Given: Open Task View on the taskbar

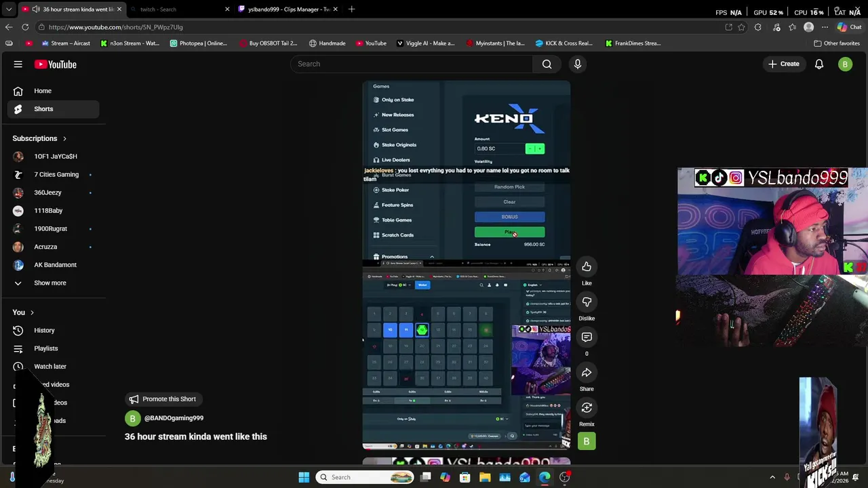Looking at the screenshot, I should point(425,477).
